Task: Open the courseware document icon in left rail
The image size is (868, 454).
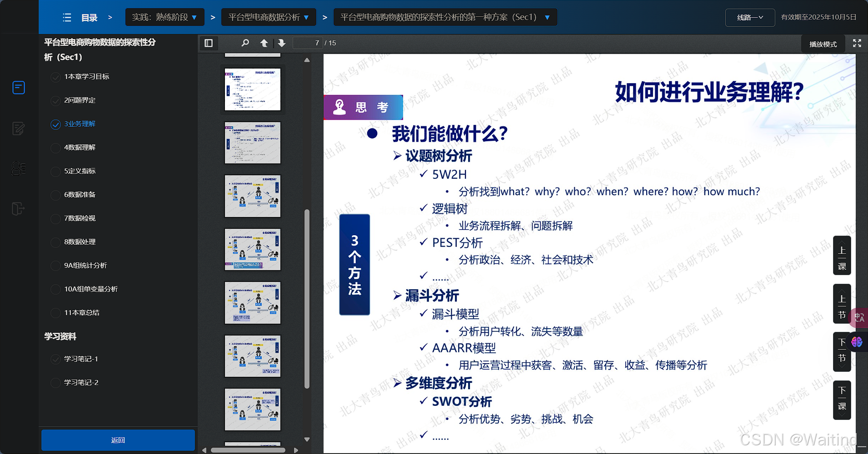Action: point(19,87)
